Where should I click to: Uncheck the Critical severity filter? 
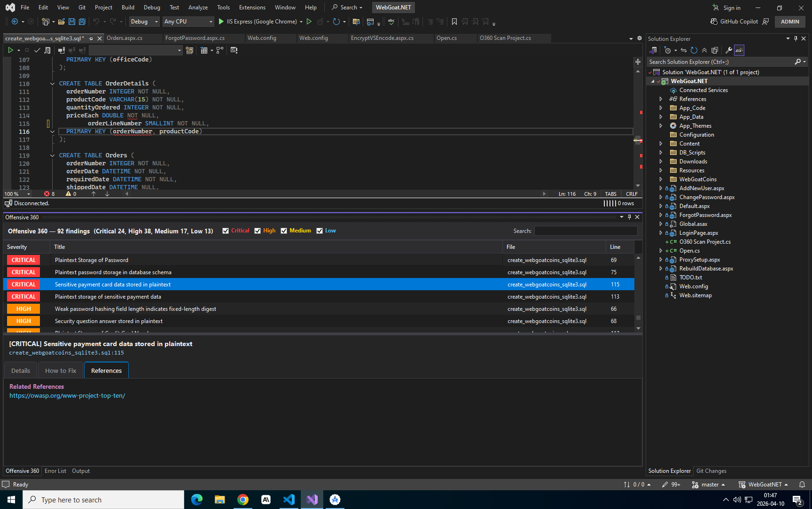coord(226,231)
